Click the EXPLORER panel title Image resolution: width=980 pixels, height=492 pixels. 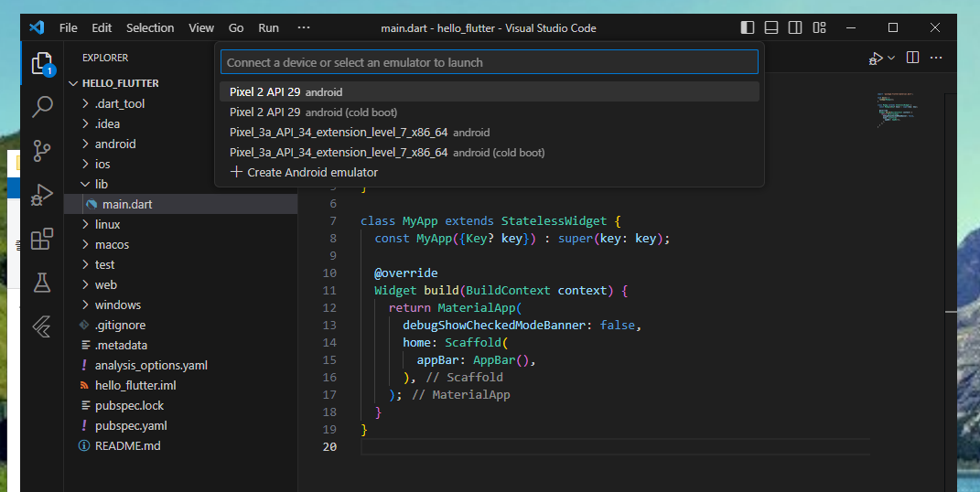(x=105, y=58)
